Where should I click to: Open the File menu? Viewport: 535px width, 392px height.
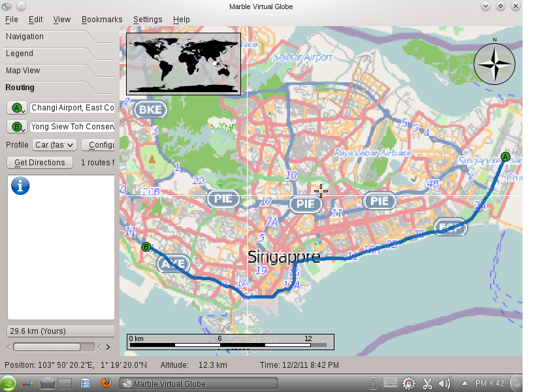tap(11, 20)
